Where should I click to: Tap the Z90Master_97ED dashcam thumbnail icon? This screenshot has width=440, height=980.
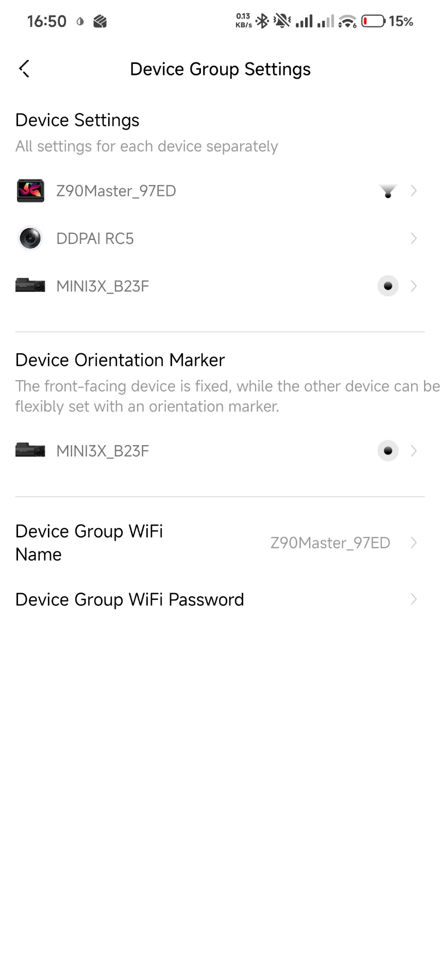click(30, 191)
